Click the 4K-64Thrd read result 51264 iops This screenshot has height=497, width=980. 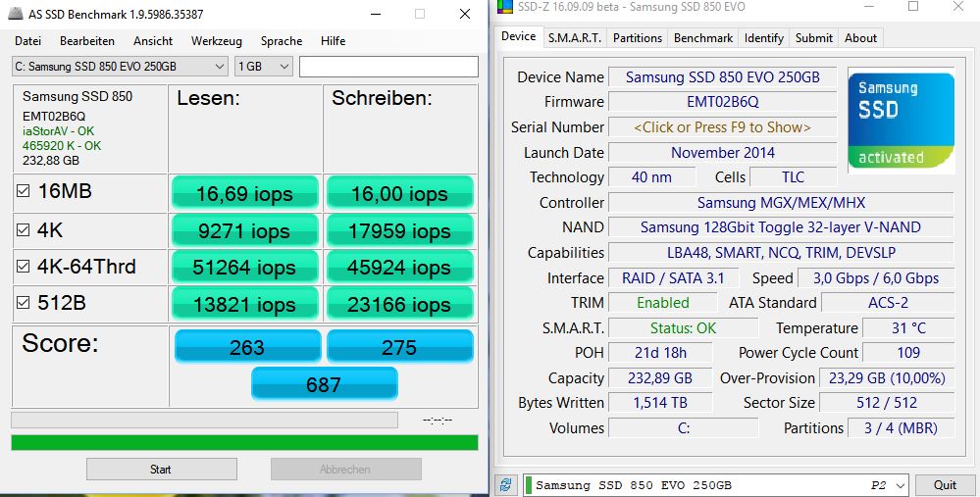(245, 267)
